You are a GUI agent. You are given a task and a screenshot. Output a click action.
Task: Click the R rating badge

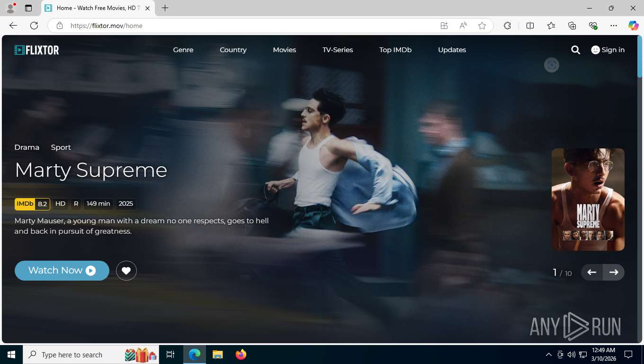pos(76,204)
